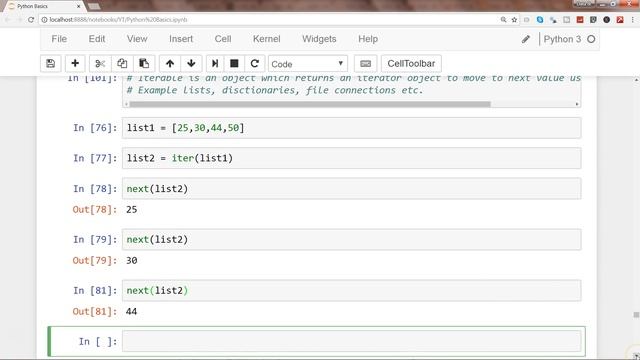Click the In [76] prompt label
Viewport: 640px width, 360px height.
click(x=95, y=128)
